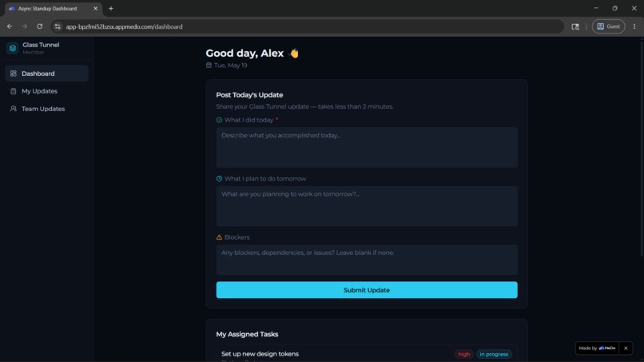The image size is (644, 362).
Task: Click the in progress status badge
Action: click(x=494, y=354)
